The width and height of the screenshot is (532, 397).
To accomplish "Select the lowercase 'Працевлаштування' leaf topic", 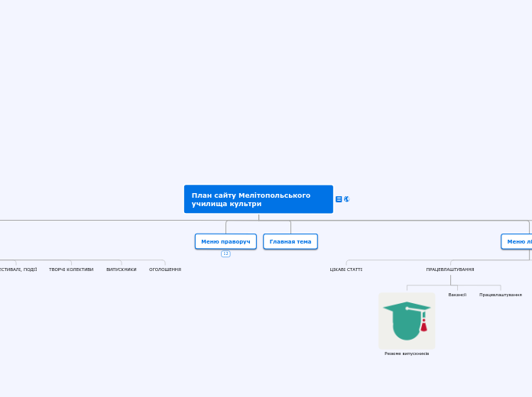I will click(x=501, y=295).
